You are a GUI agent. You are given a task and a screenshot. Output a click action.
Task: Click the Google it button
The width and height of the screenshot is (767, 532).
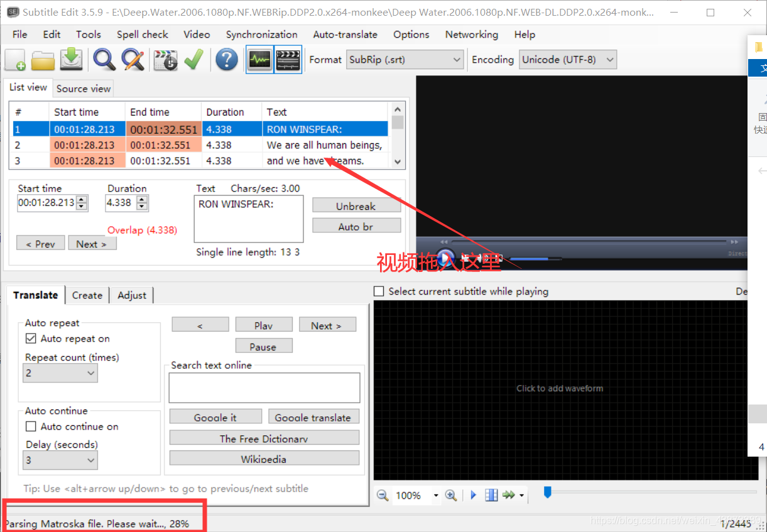tap(215, 416)
